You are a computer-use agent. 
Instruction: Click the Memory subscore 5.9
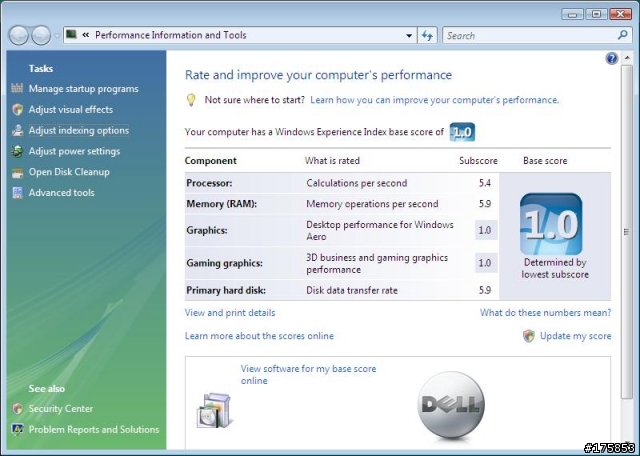pyautogui.click(x=485, y=204)
